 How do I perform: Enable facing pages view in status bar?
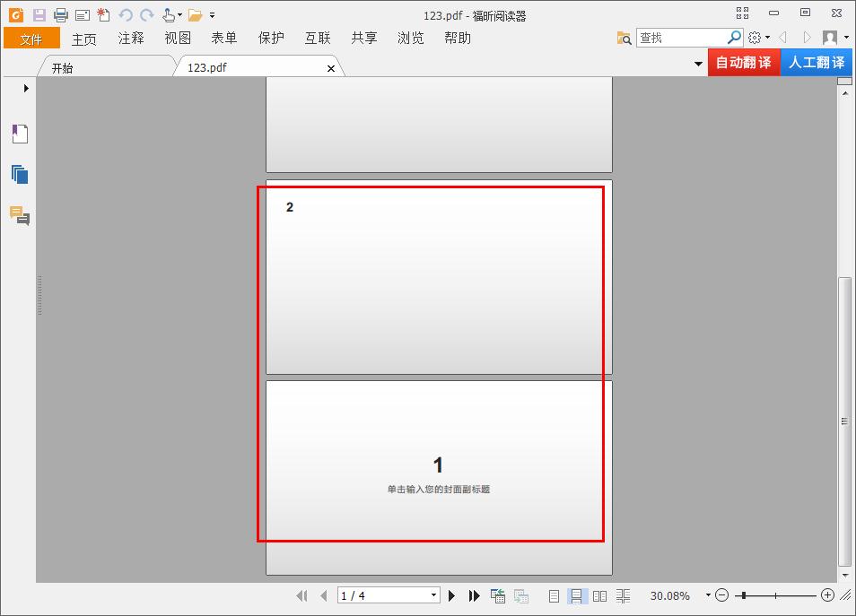click(599, 595)
